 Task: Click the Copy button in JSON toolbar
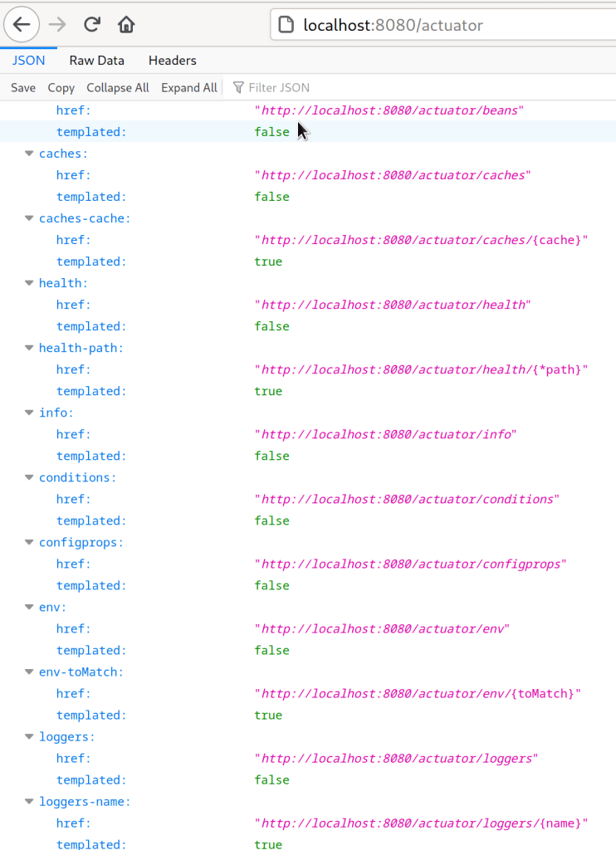click(61, 87)
